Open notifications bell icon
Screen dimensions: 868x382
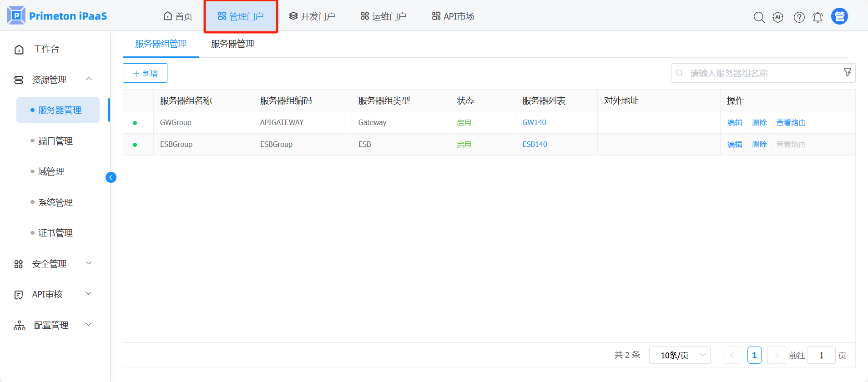tap(818, 17)
